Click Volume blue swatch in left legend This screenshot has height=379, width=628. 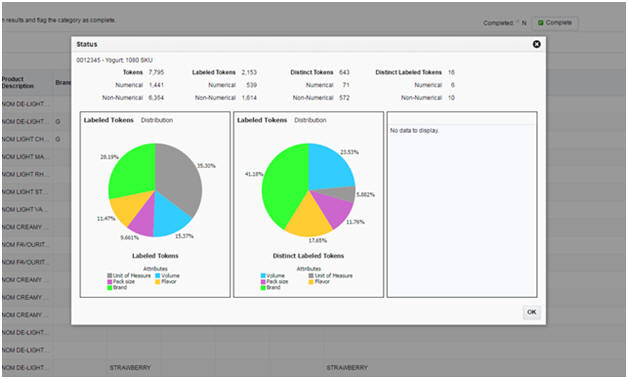[x=158, y=276]
